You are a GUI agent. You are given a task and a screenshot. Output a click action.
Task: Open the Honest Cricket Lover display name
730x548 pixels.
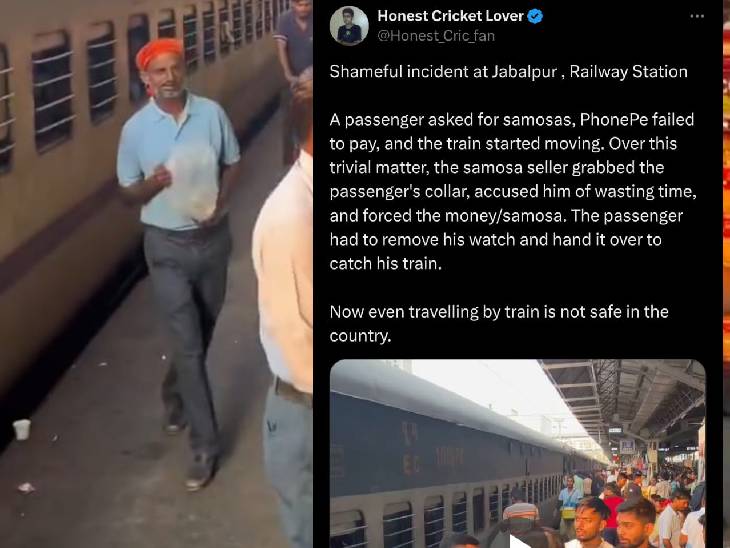(x=451, y=16)
